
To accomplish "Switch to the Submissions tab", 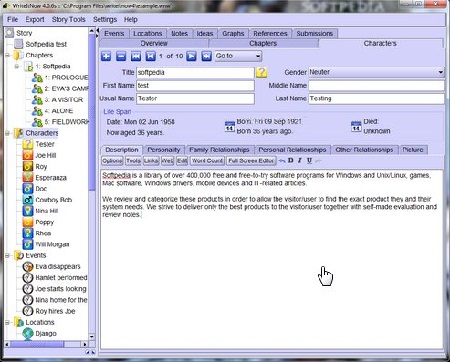I will [315, 34].
